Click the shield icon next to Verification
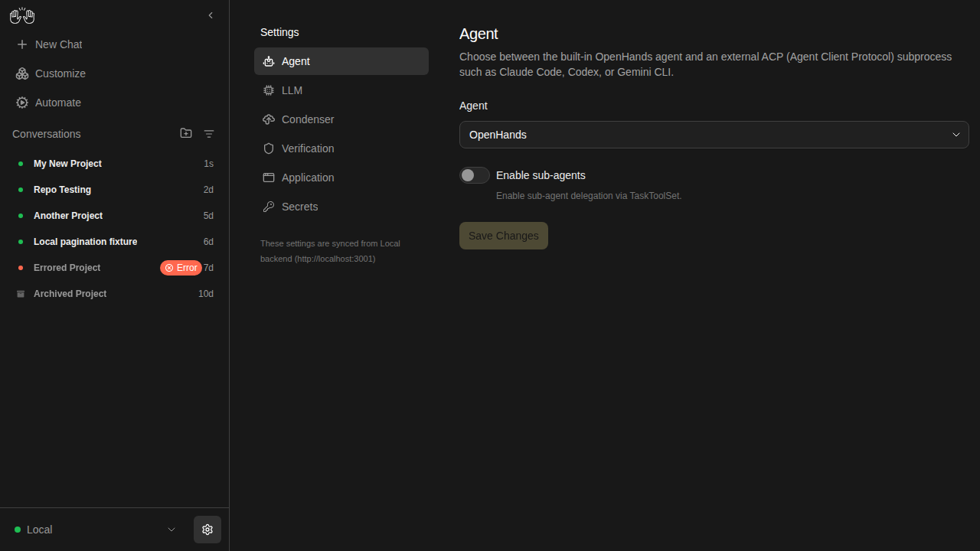The image size is (980, 551). click(x=269, y=148)
